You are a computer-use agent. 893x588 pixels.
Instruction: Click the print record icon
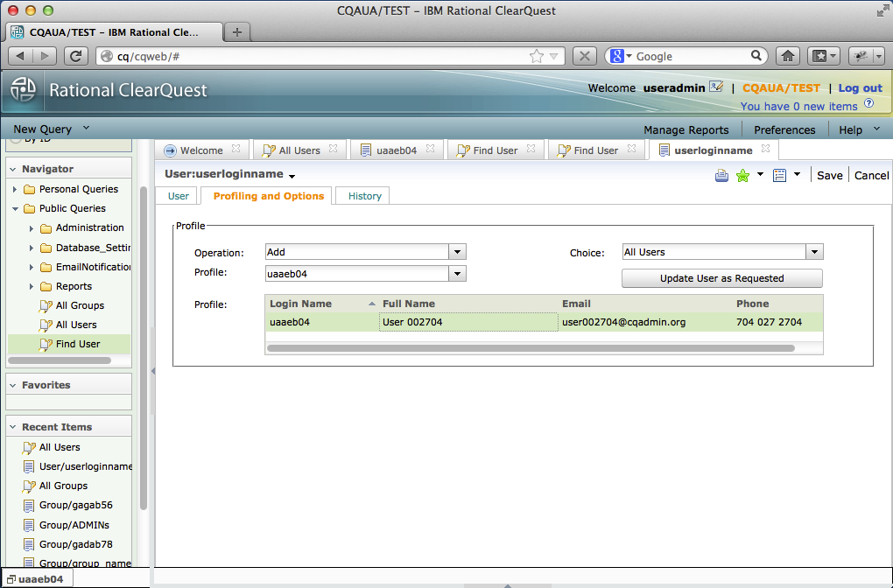pos(721,175)
